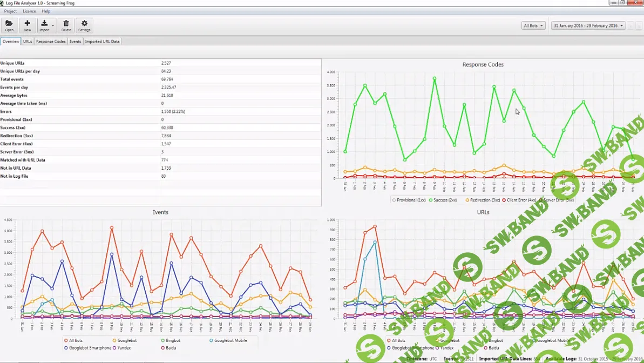
Task: Open Settings using the gear icon
Action: click(84, 25)
